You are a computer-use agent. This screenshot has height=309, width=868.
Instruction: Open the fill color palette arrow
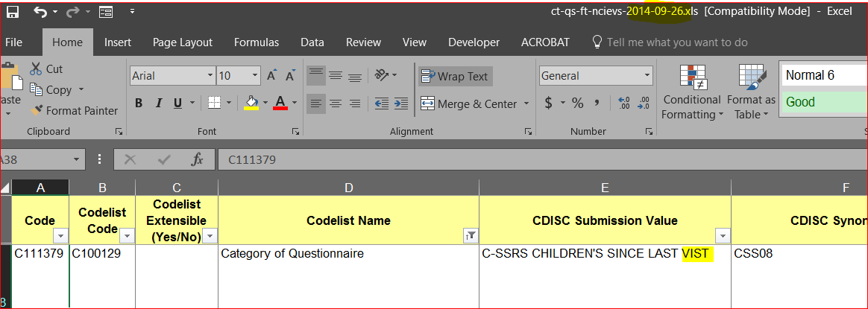click(265, 103)
